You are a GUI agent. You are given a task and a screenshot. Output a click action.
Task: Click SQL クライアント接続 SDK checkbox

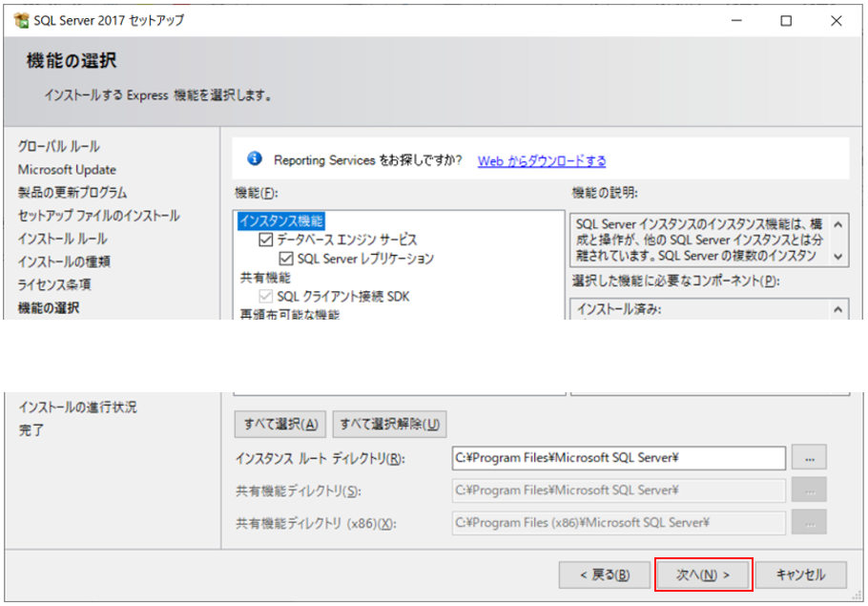click(x=266, y=297)
